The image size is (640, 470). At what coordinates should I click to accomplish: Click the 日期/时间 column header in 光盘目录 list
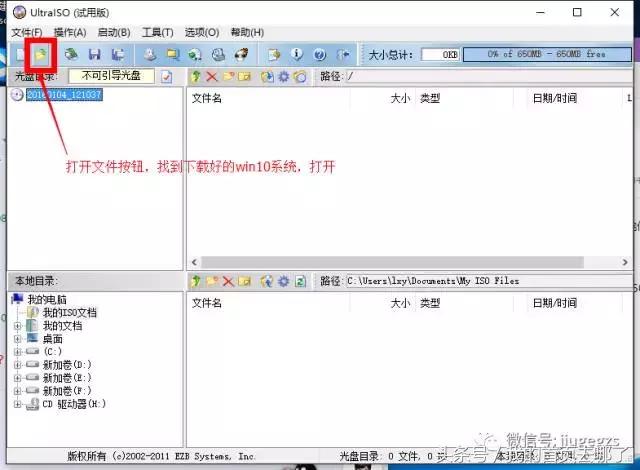pyautogui.click(x=555, y=98)
